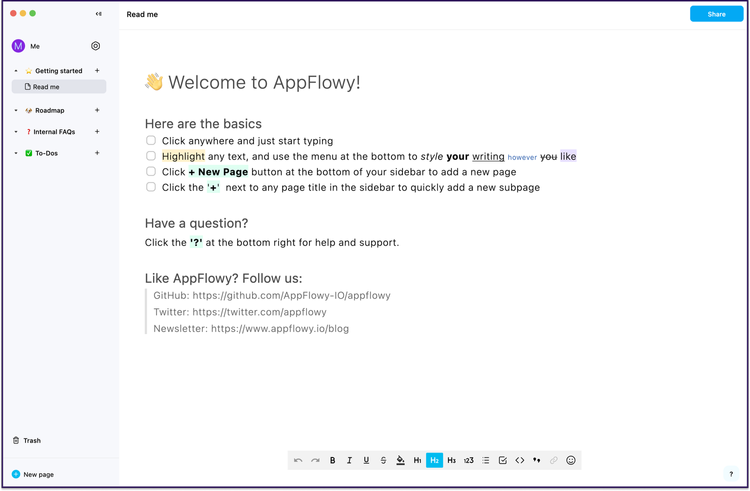Select the Getting started sidebar label

point(58,71)
